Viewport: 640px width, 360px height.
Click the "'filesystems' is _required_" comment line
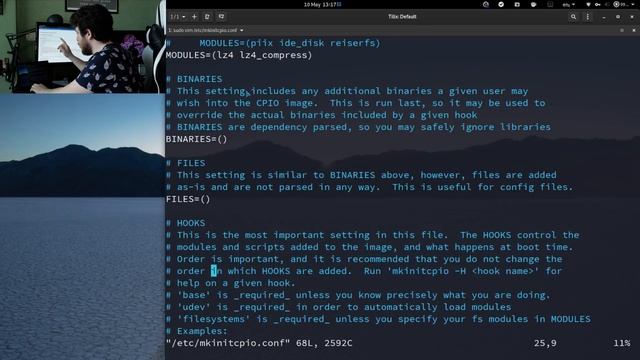point(378,319)
